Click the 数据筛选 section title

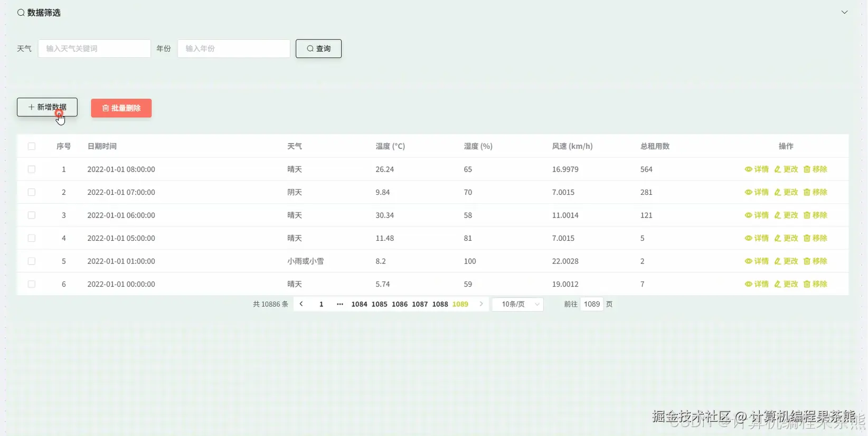point(44,13)
